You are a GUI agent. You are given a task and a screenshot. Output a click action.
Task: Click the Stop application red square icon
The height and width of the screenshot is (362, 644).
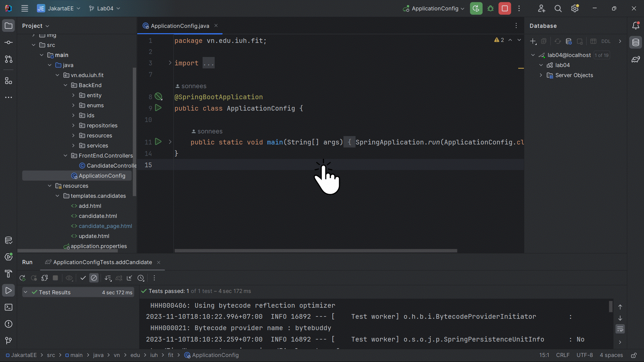[x=505, y=8]
